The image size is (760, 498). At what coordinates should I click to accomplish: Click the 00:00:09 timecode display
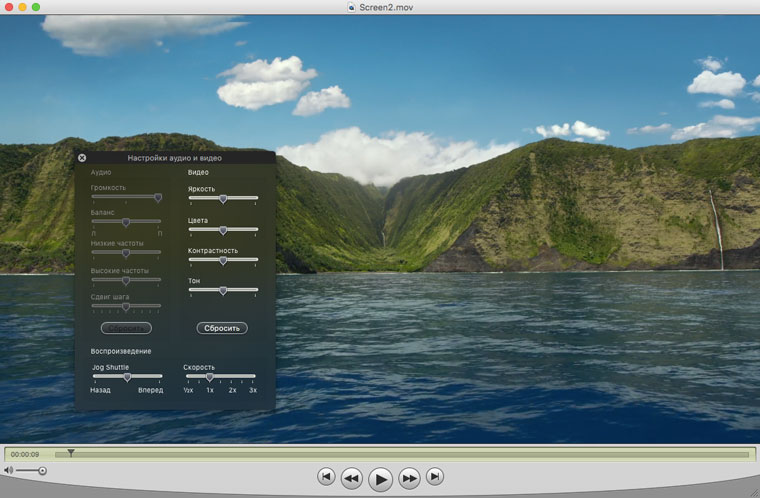point(25,454)
